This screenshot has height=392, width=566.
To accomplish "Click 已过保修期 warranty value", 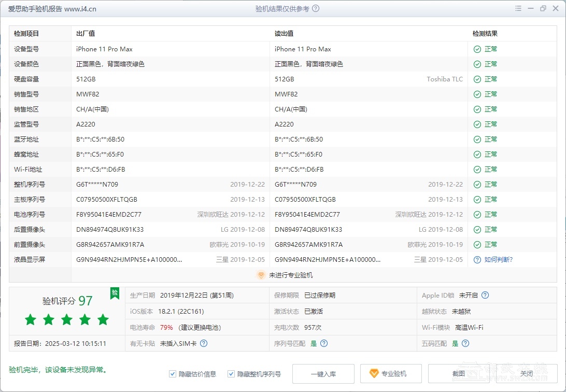I will [320, 295].
